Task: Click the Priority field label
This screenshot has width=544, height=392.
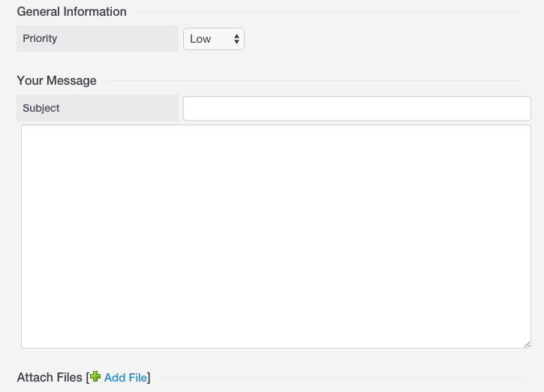Action: coord(40,38)
